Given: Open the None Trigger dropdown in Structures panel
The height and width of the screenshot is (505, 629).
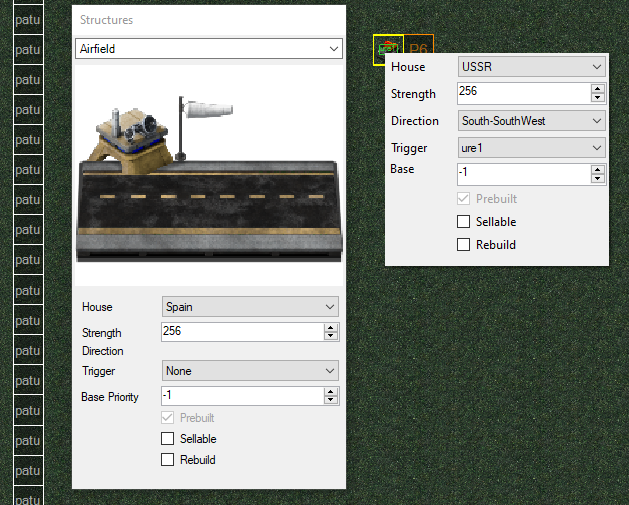Looking at the screenshot, I should click(x=250, y=371).
